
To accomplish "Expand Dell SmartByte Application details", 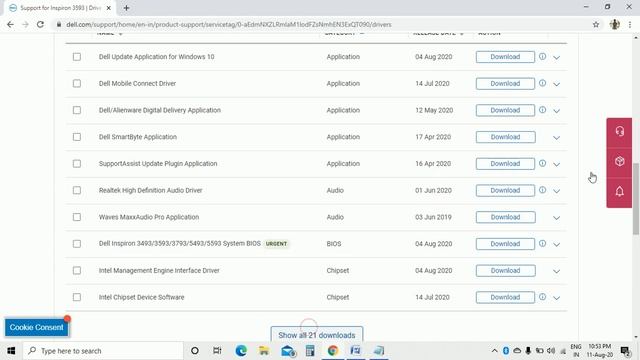I will pyautogui.click(x=556, y=138).
